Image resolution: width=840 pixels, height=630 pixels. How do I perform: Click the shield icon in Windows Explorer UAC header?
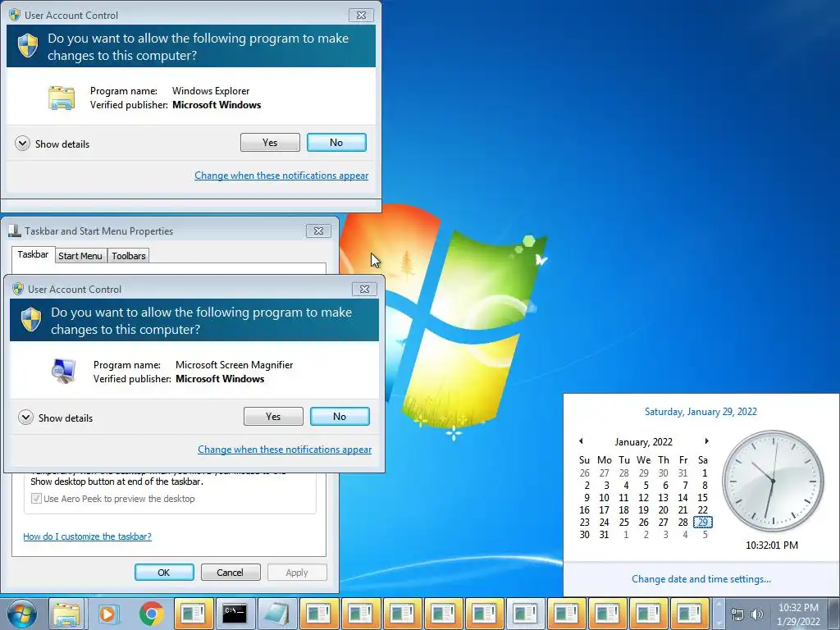tap(27, 46)
